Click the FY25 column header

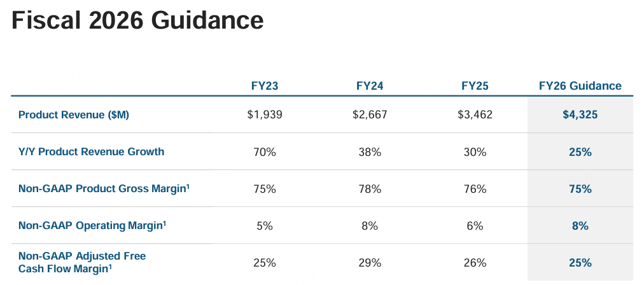pos(475,86)
